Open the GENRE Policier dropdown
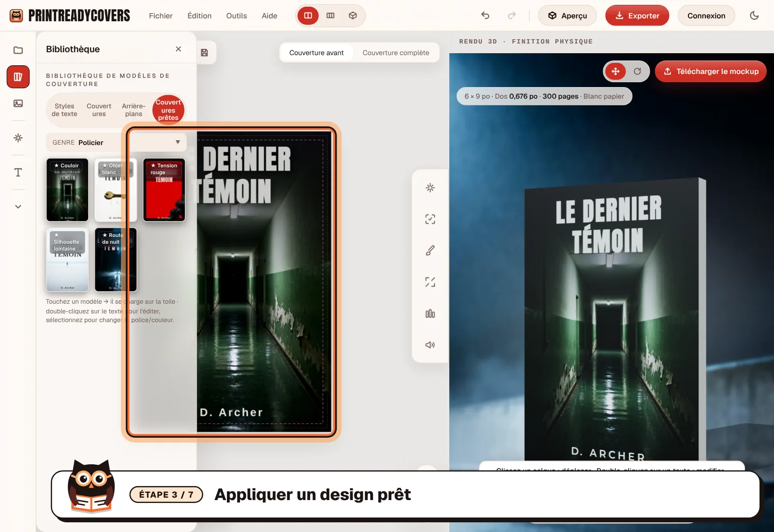 pos(116,142)
